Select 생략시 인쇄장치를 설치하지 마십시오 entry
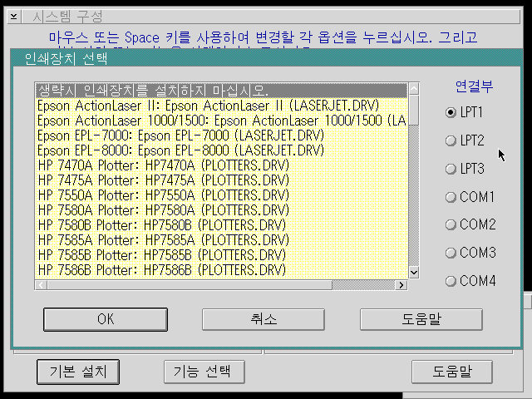This screenshot has height=399, width=532. [x=222, y=91]
